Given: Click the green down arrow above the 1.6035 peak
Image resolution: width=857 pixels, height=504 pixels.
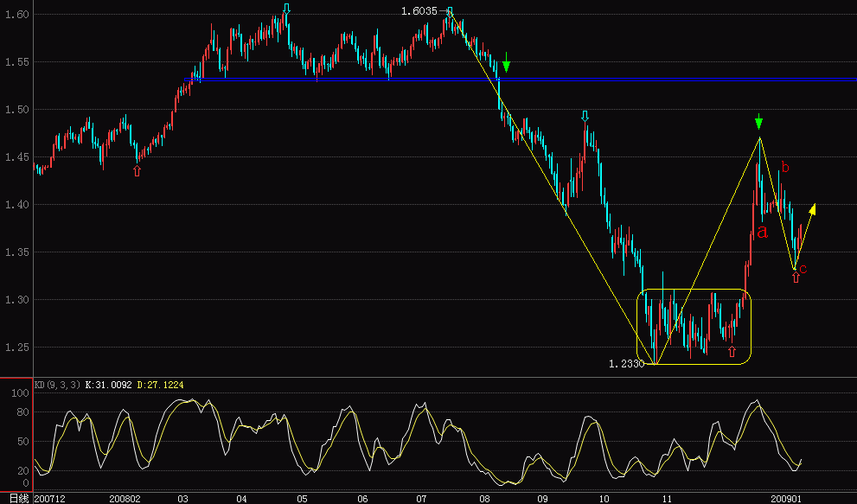Looking at the screenshot, I should pos(506,64).
